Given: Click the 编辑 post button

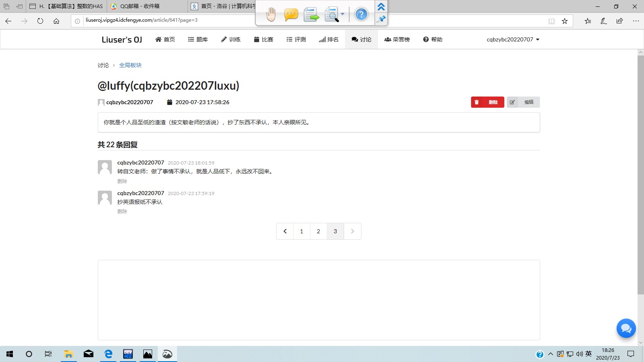Looking at the screenshot, I should pos(523,102).
